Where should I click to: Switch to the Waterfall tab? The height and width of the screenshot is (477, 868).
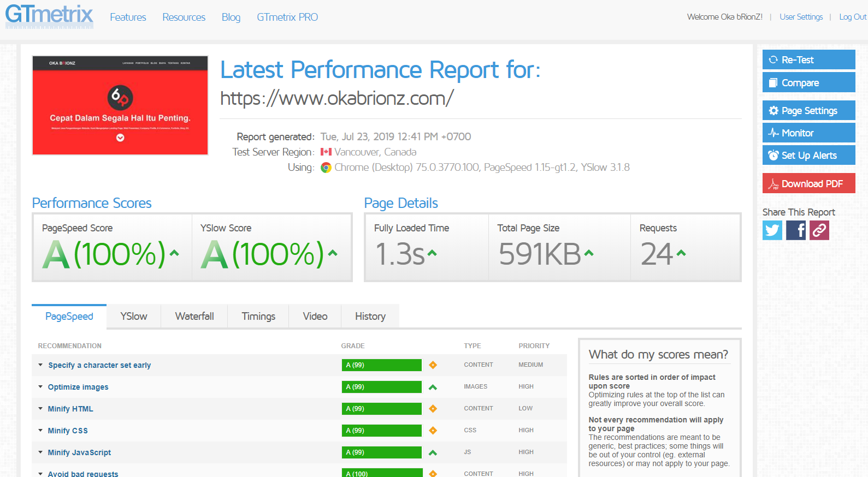point(194,317)
